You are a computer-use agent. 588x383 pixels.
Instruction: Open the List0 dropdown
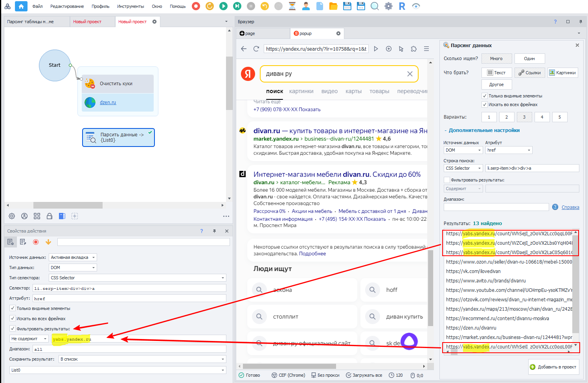tap(118, 370)
